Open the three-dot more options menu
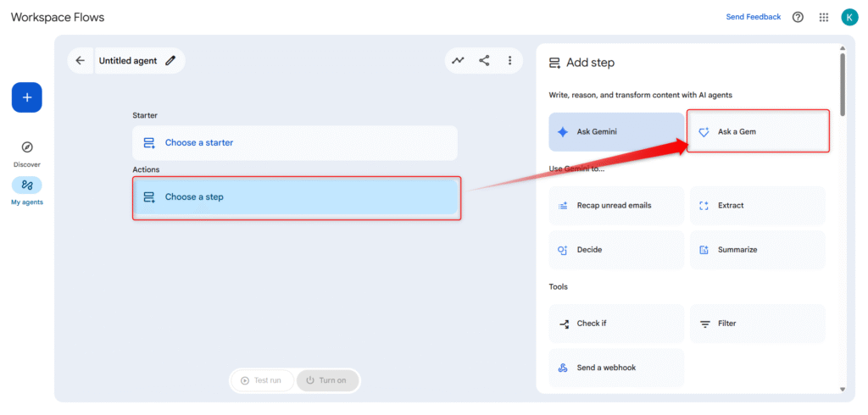Image resolution: width=868 pixels, height=415 pixels. pyautogui.click(x=509, y=61)
